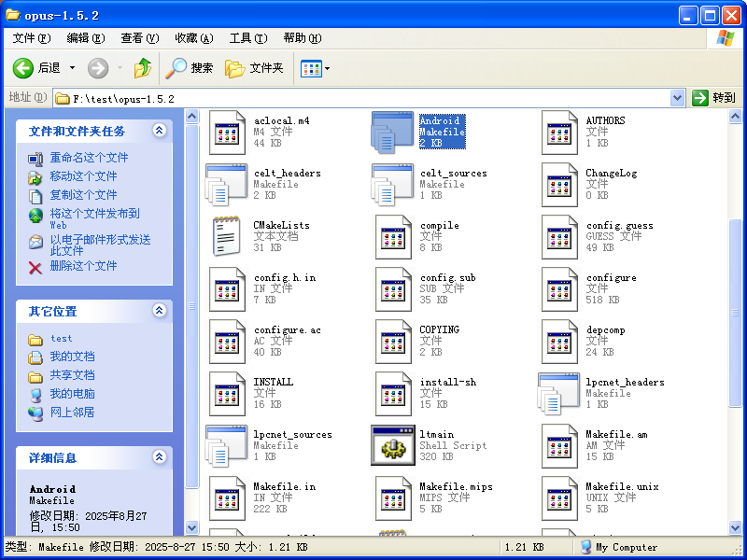Open the Search (搜索) toolbar button
Screen dimensions: 747x560
190,68
